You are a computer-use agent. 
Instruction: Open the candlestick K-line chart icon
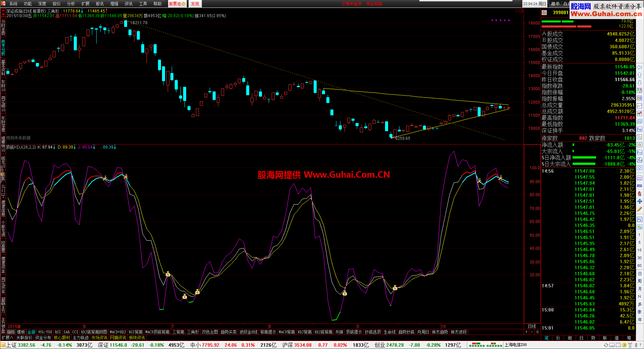640,114
